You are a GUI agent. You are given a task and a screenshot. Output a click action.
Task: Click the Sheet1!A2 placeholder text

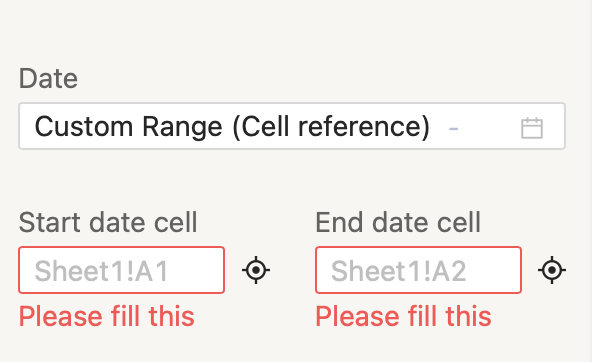(399, 271)
